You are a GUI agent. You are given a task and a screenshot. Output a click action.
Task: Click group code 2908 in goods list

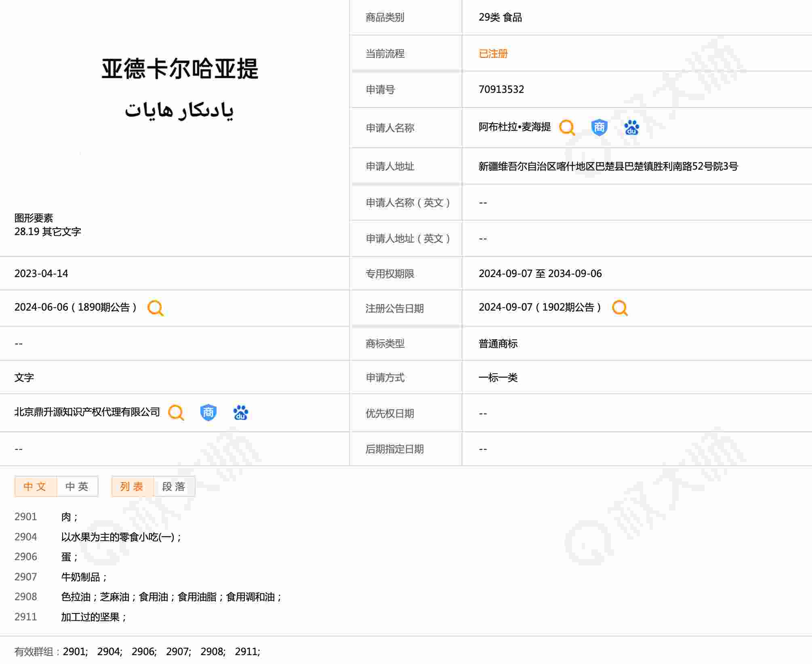pos(25,597)
